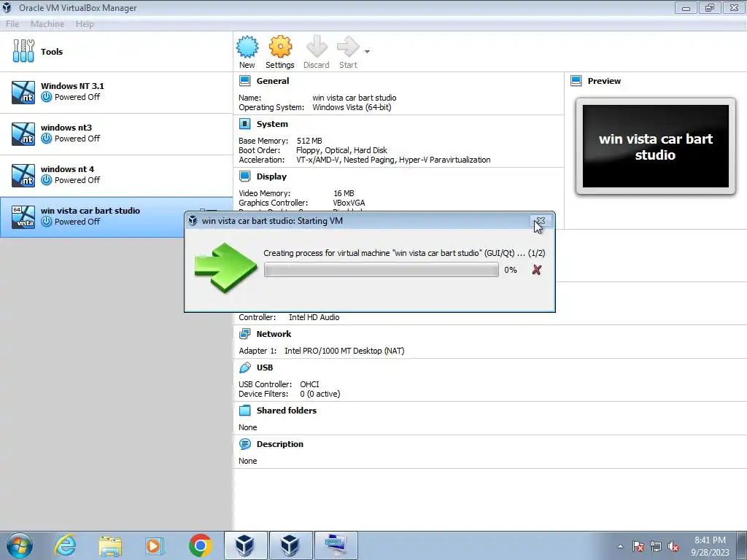Open the Windows Start orb

19,545
